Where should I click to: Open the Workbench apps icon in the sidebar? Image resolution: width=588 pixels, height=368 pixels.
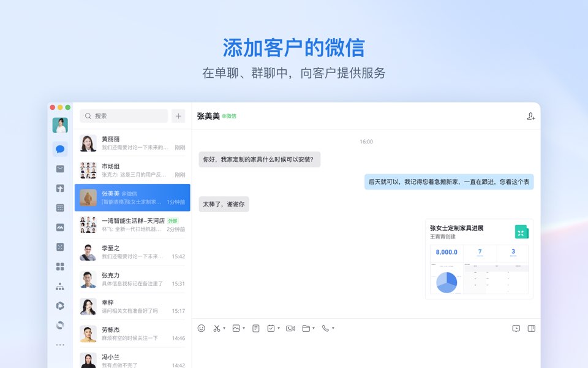point(60,267)
